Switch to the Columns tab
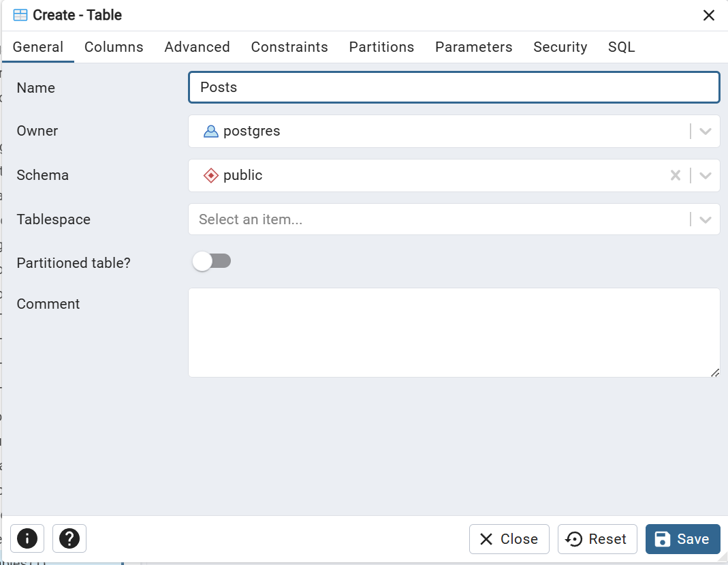This screenshot has height=565, width=728. [114, 47]
